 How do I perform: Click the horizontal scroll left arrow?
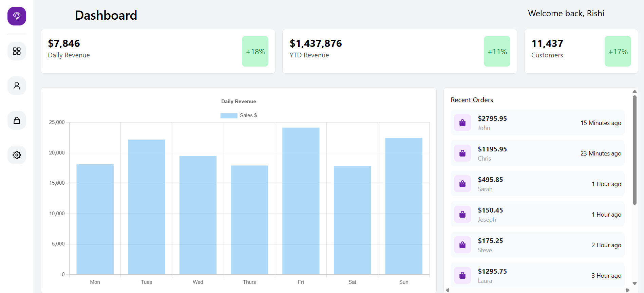pyautogui.click(x=448, y=290)
